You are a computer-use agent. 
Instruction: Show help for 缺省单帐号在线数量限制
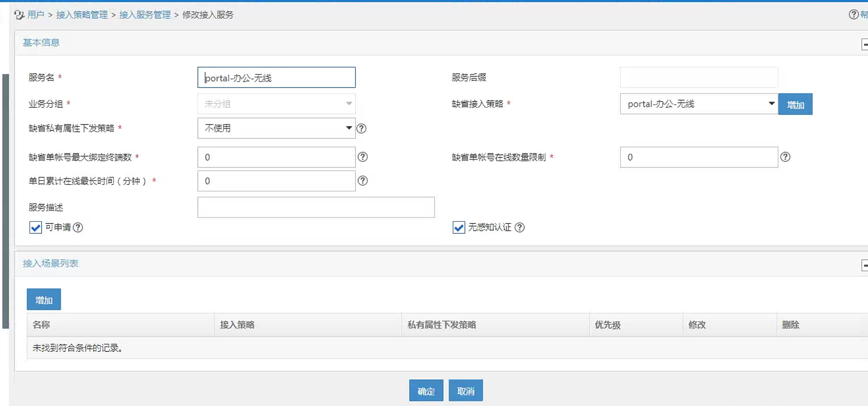[785, 157]
